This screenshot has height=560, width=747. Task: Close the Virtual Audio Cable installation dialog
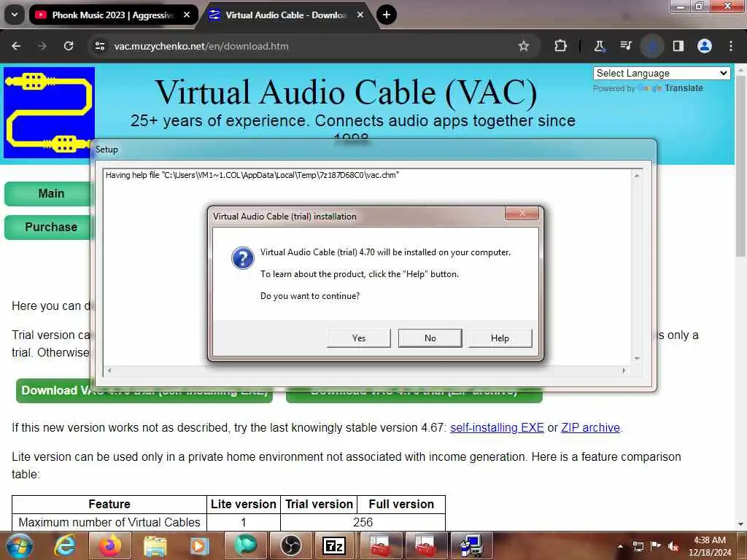click(x=522, y=214)
